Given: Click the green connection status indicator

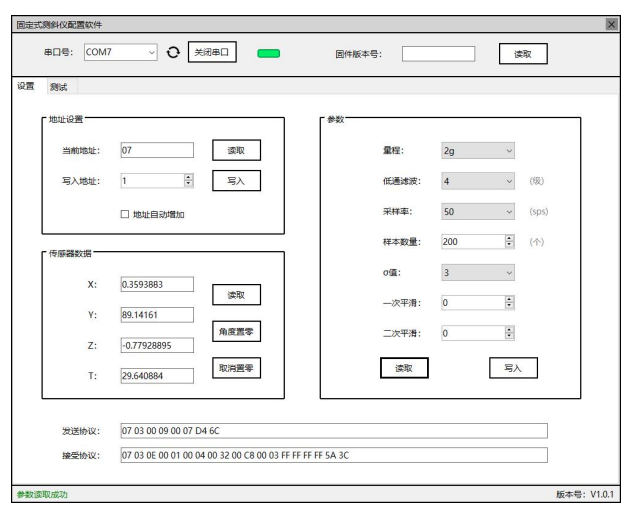Looking at the screenshot, I should pyautogui.click(x=268, y=54).
